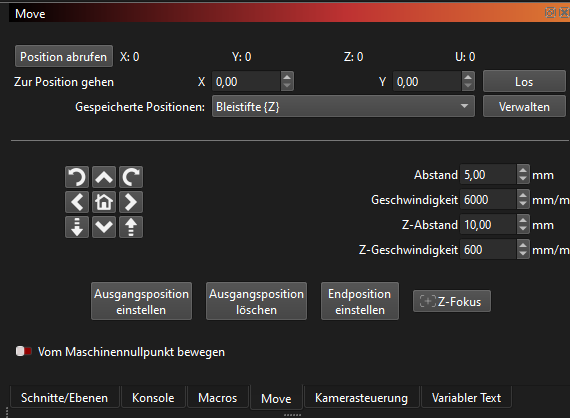Screen dimensions: 570x418
Task: Click the rotate counter-clockwise jog icon
Action: click(x=77, y=177)
